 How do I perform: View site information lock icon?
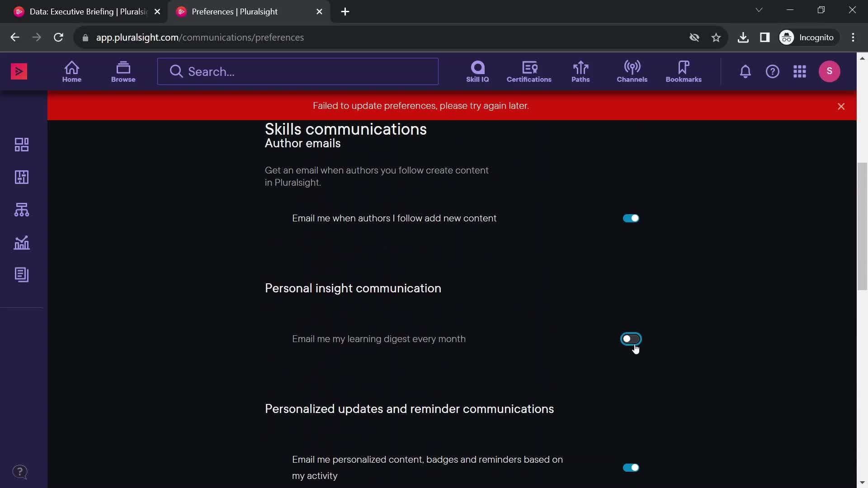(85, 38)
